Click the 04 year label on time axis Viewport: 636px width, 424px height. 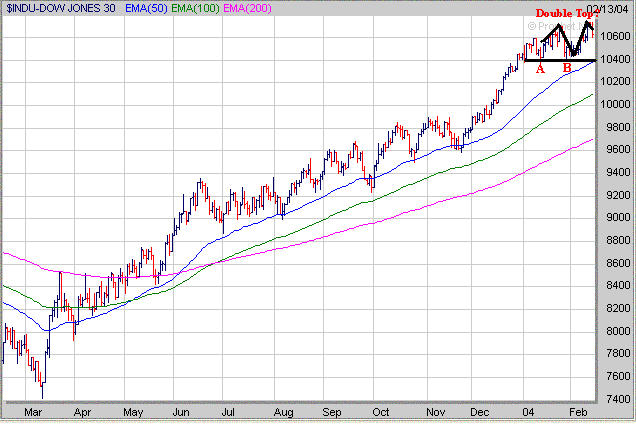click(x=528, y=413)
